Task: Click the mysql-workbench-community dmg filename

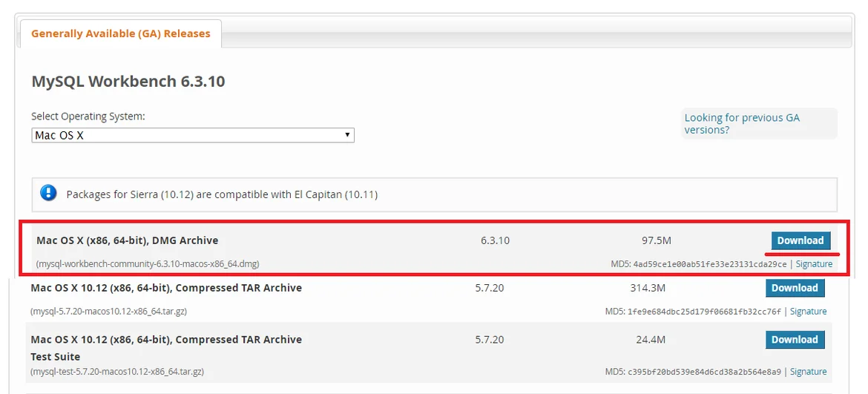Action: [148, 264]
